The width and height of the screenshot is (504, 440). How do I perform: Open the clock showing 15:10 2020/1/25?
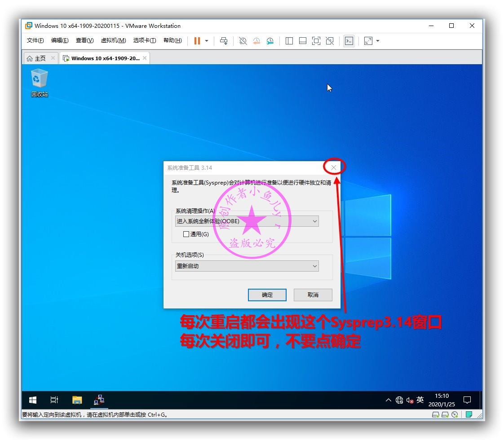(442, 400)
